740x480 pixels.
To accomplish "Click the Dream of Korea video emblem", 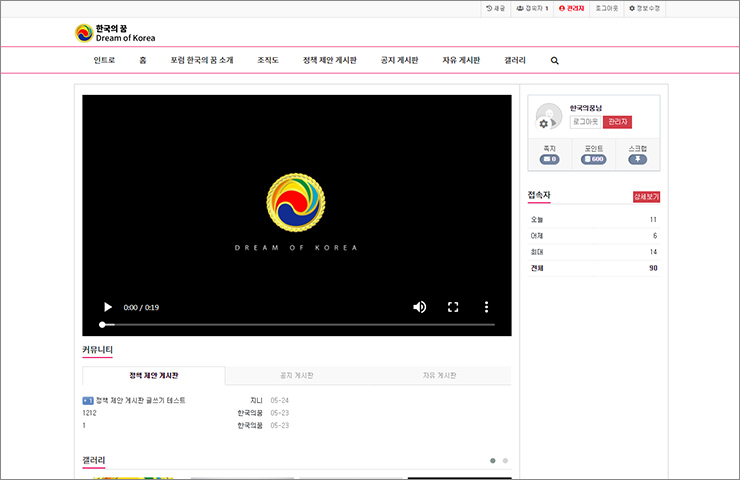I will [296, 202].
